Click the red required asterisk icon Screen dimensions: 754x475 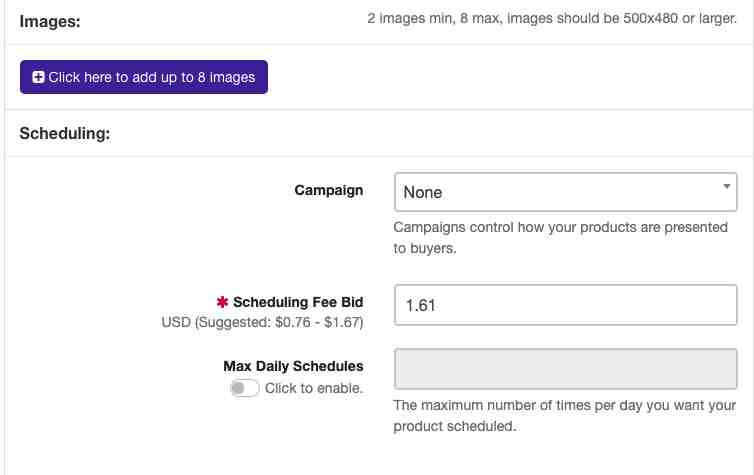click(x=222, y=302)
